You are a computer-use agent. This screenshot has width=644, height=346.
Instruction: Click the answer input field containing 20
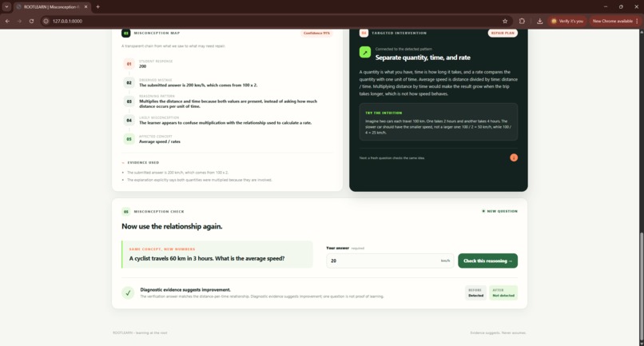pyautogui.click(x=390, y=260)
